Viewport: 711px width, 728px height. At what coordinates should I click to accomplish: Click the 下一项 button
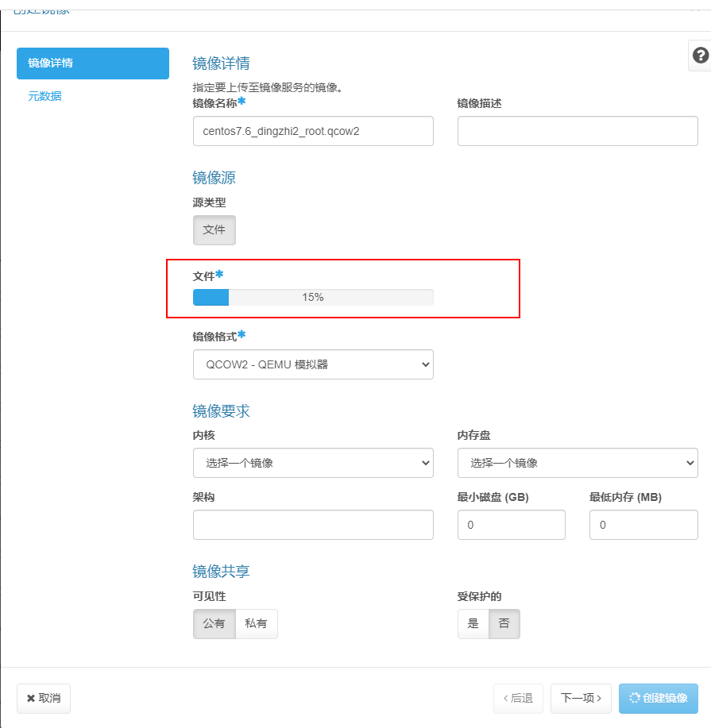[x=581, y=699]
